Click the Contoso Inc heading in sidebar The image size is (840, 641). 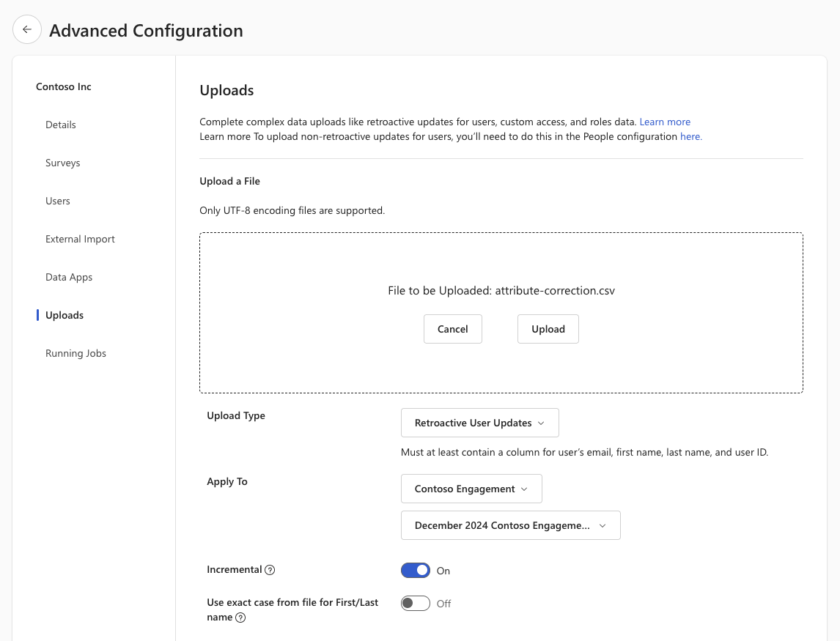(x=63, y=86)
